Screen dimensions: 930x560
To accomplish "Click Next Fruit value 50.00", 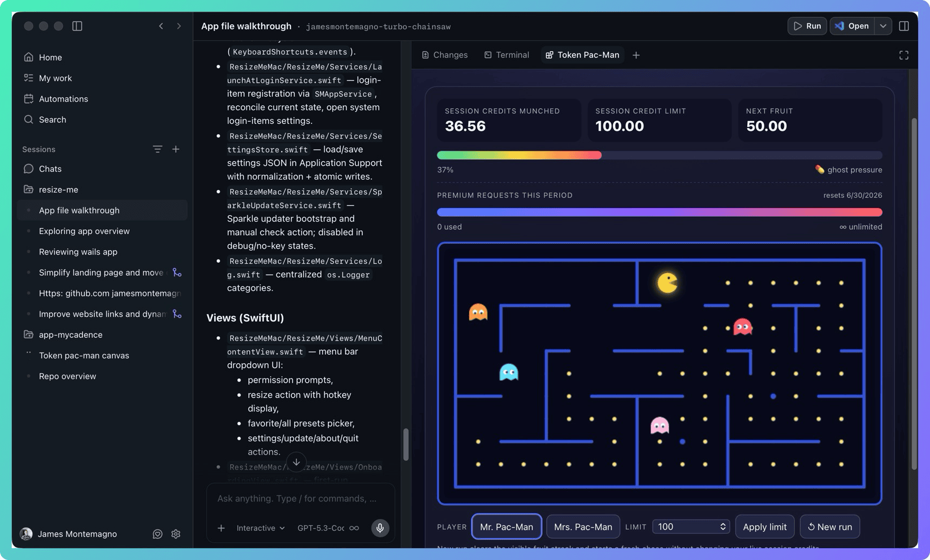I will point(767,126).
